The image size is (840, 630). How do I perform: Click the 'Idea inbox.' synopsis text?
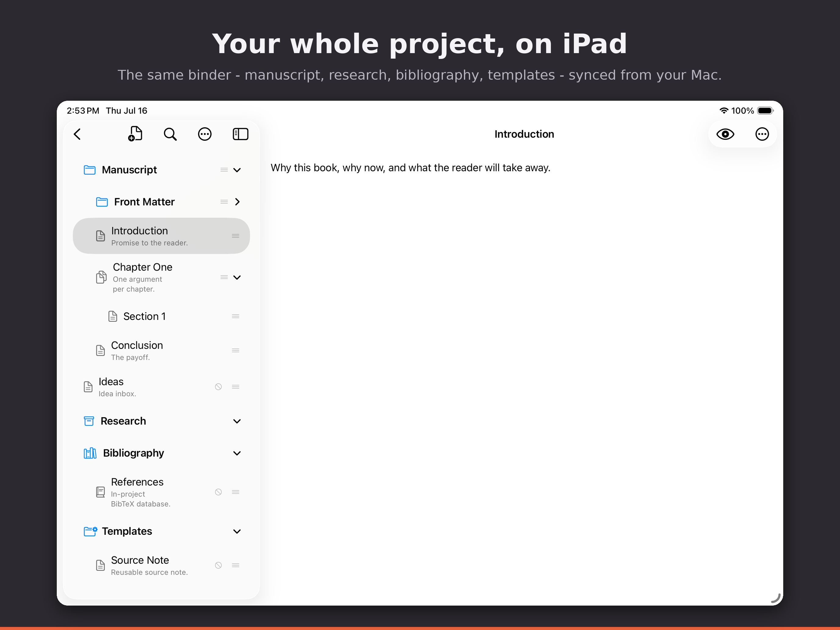click(117, 393)
